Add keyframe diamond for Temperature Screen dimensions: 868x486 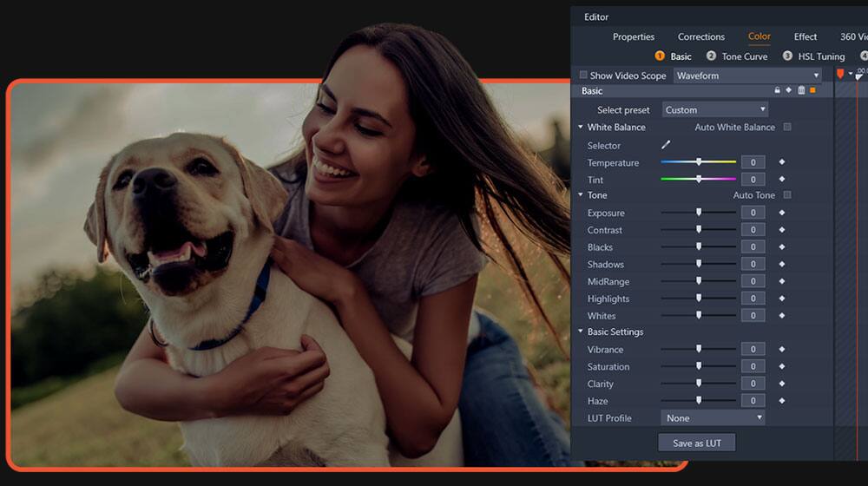pyautogui.click(x=781, y=162)
